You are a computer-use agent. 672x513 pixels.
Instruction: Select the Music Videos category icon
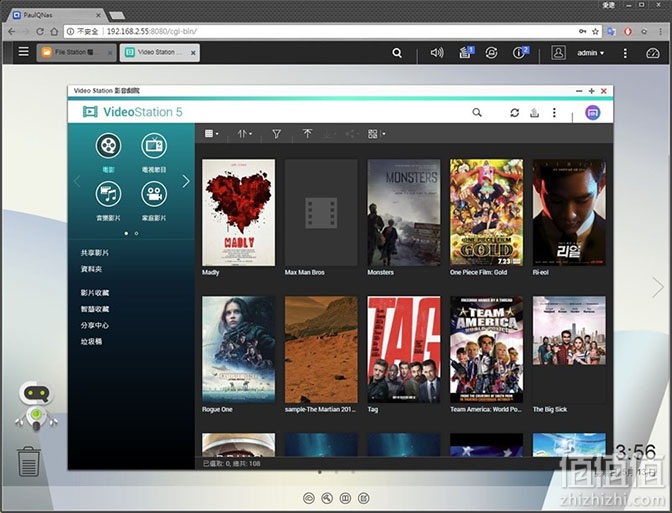click(108, 194)
